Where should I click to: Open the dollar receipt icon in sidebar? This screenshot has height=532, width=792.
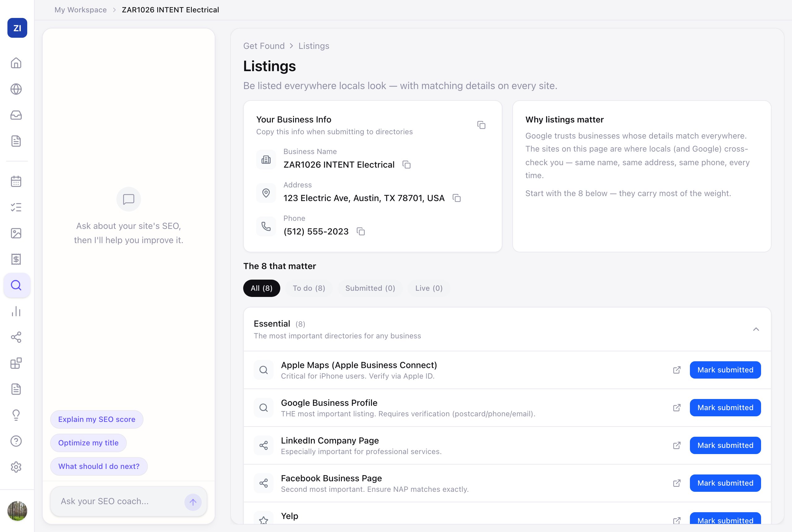pyautogui.click(x=16, y=259)
